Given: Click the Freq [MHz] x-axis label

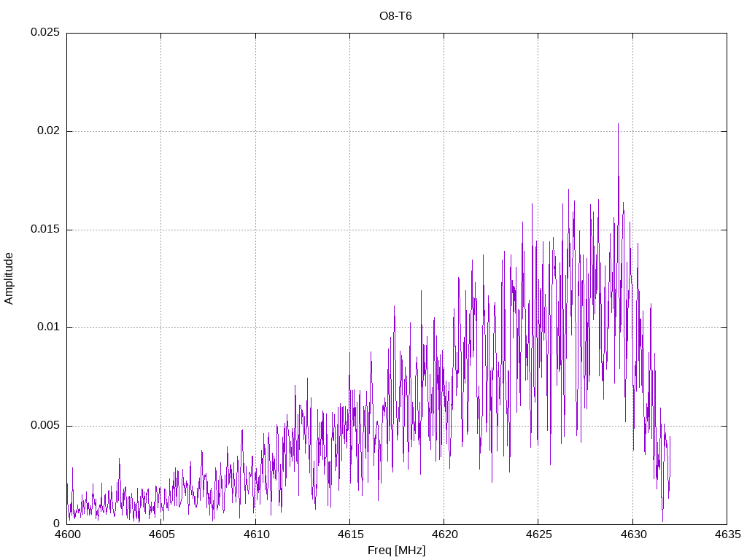Looking at the screenshot, I should tap(396, 551).
